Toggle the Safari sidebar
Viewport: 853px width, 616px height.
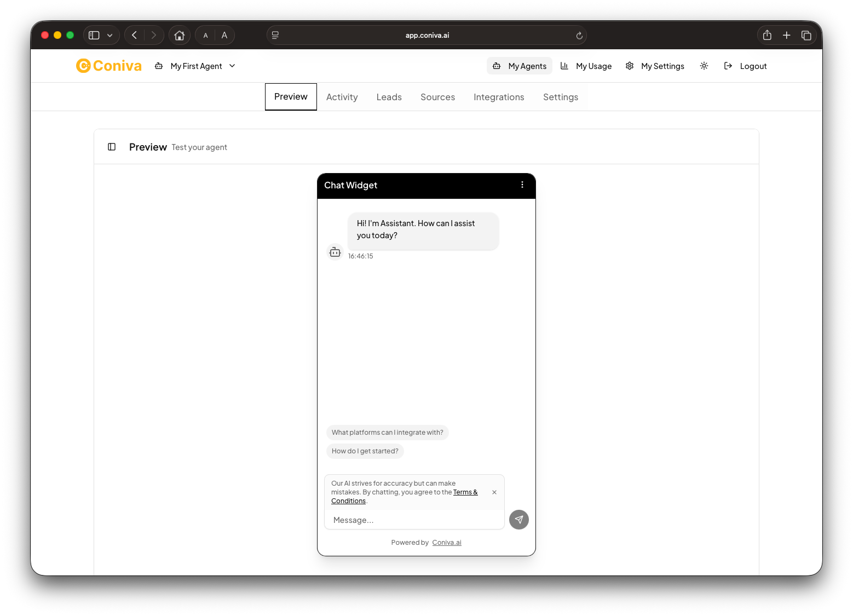(94, 34)
